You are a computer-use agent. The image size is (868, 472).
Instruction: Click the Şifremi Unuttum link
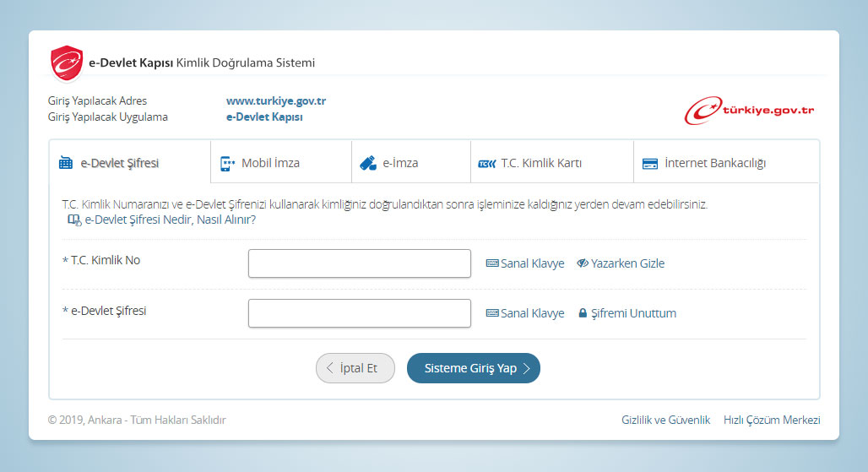(x=633, y=313)
